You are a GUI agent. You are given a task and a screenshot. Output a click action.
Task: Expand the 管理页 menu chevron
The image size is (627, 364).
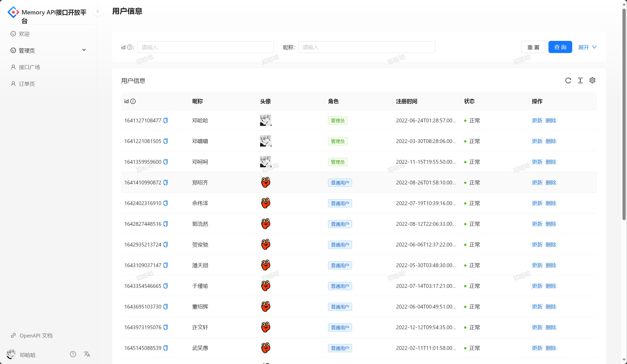click(x=84, y=50)
